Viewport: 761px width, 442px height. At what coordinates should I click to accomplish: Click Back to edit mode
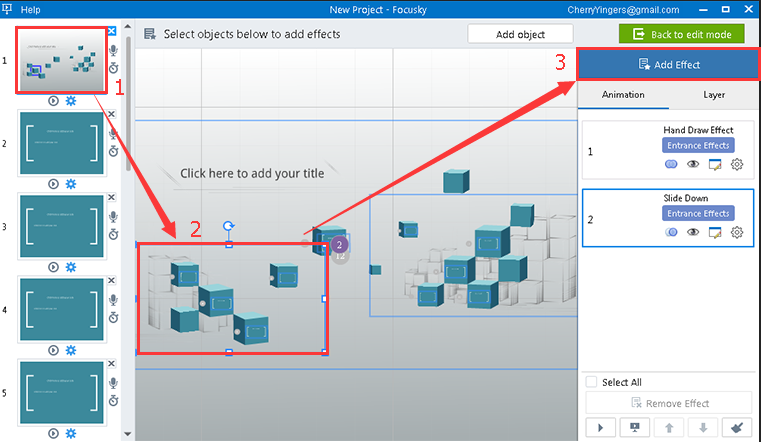(681, 34)
